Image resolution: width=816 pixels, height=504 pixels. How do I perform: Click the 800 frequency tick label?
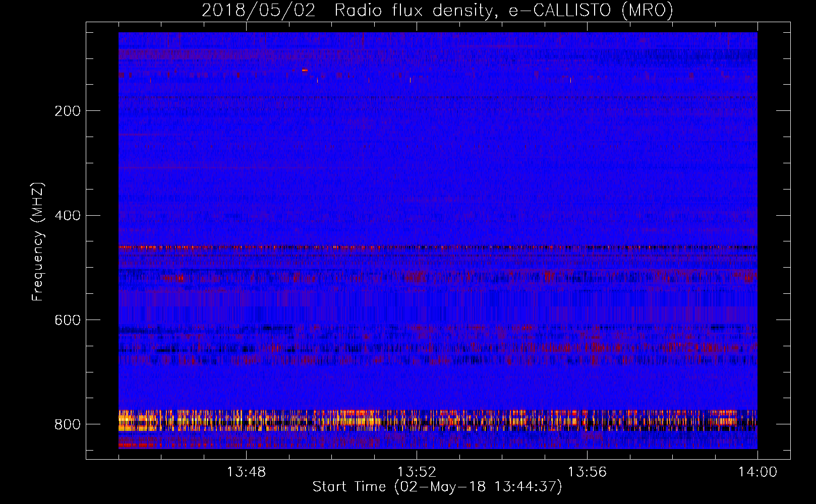click(68, 424)
